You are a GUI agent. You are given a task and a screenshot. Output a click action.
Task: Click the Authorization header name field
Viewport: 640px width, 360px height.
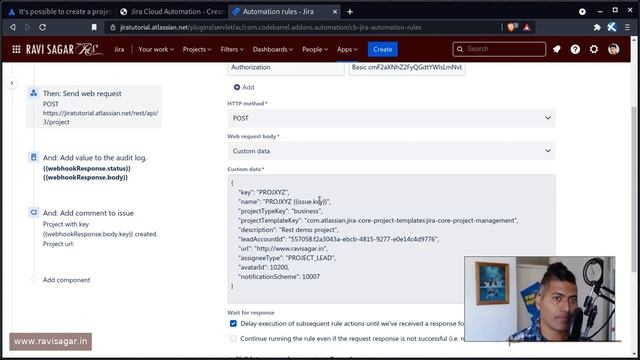point(286,68)
